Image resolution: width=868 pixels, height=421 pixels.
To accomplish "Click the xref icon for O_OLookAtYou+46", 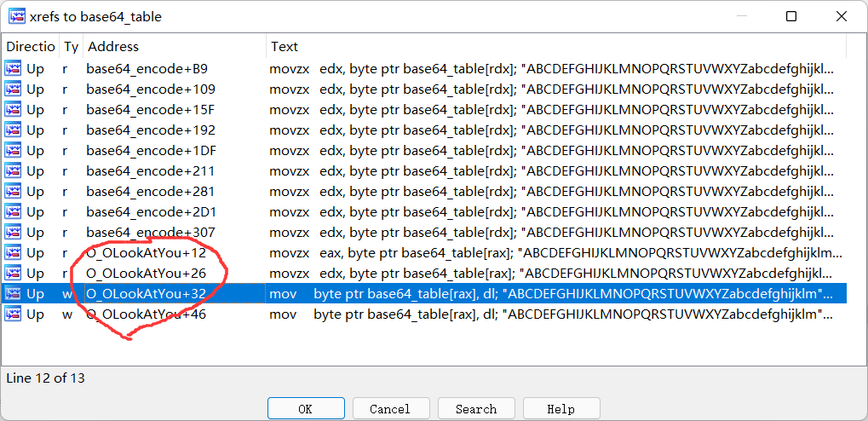I will tap(14, 314).
